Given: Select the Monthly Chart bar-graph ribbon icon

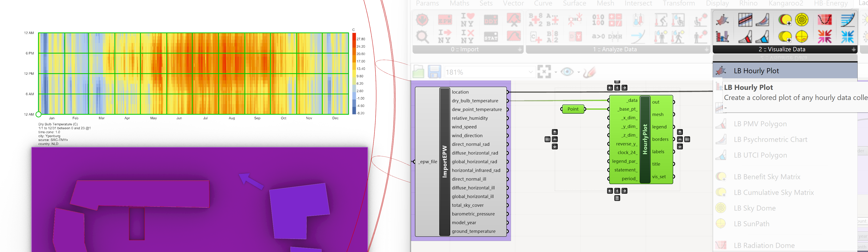Looking at the screenshot, I should pos(722,36).
